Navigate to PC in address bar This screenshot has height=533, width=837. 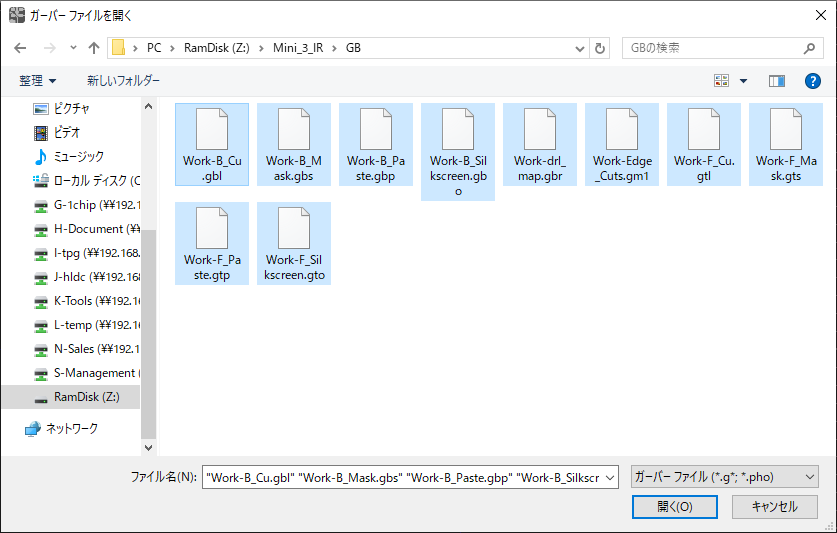coord(154,48)
